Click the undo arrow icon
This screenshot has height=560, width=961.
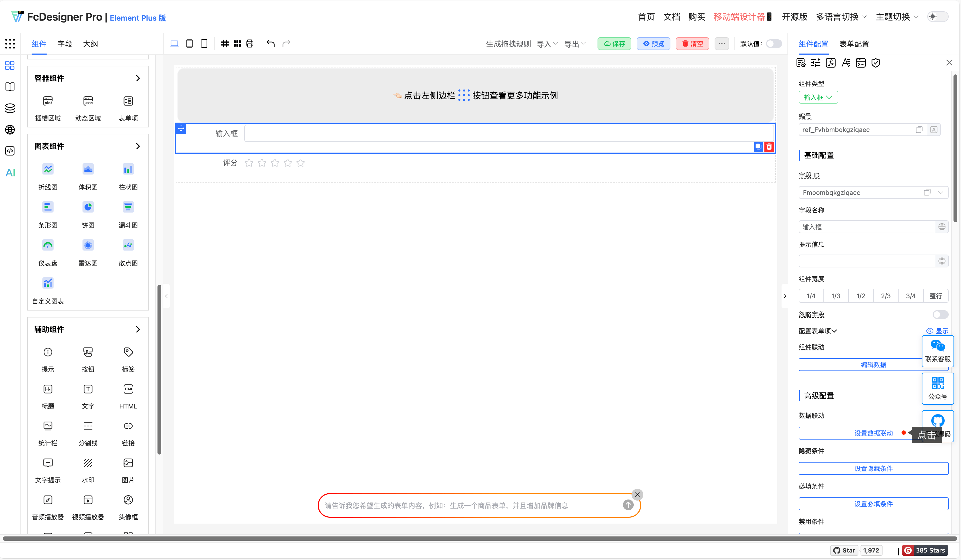click(271, 43)
